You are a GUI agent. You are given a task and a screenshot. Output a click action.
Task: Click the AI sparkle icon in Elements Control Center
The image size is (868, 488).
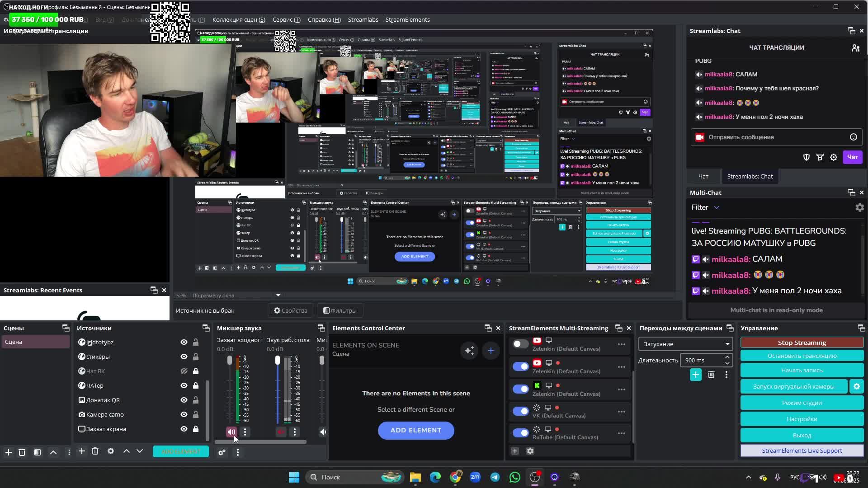pos(469,350)
